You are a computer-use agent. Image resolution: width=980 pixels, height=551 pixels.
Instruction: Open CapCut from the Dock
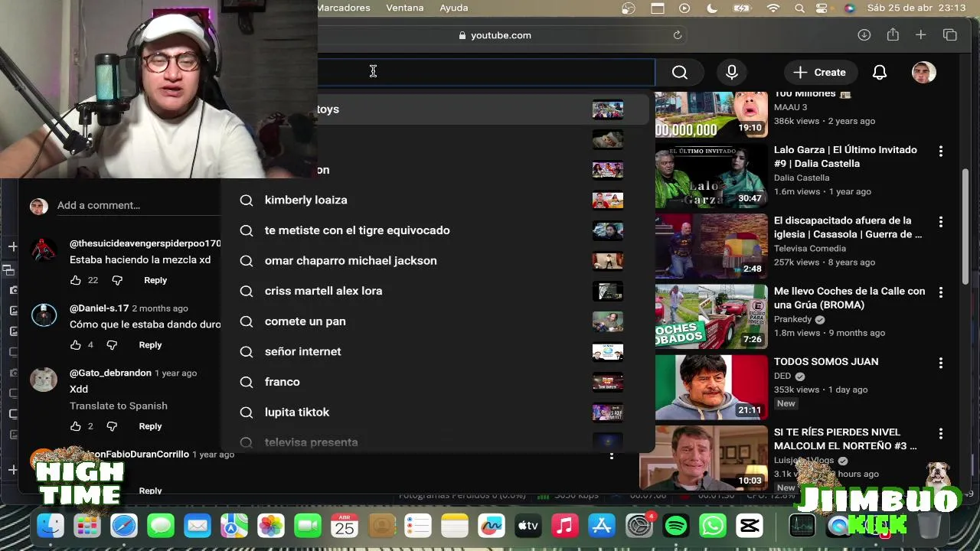[750, 526]
